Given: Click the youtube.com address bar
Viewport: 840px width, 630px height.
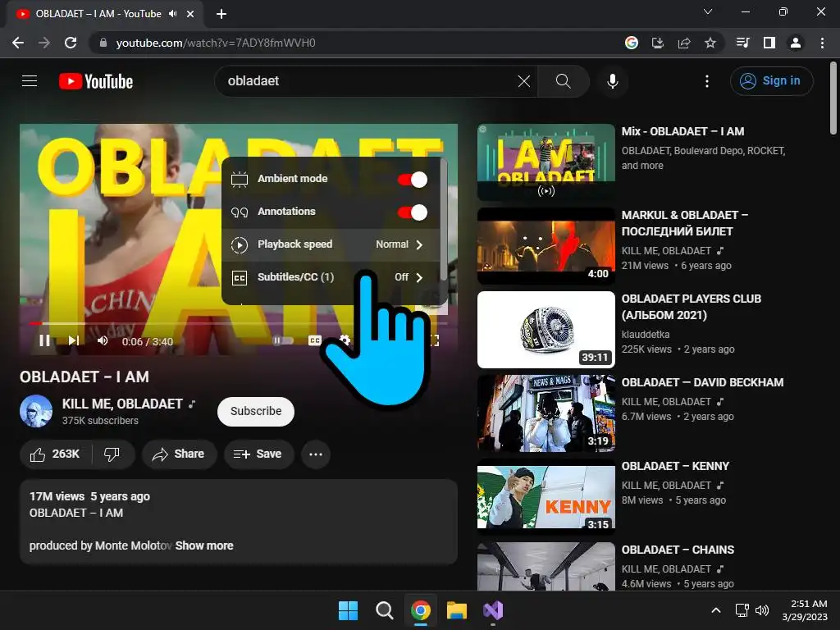Looking at the screenshot, I should 354,43.
